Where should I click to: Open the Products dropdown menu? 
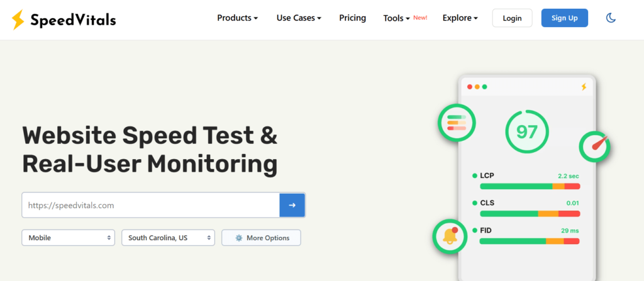(237, 18)
